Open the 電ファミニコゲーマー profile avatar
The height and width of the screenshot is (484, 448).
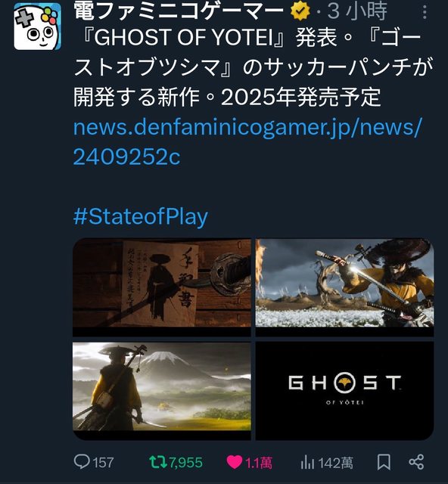(x=37, y=26)
